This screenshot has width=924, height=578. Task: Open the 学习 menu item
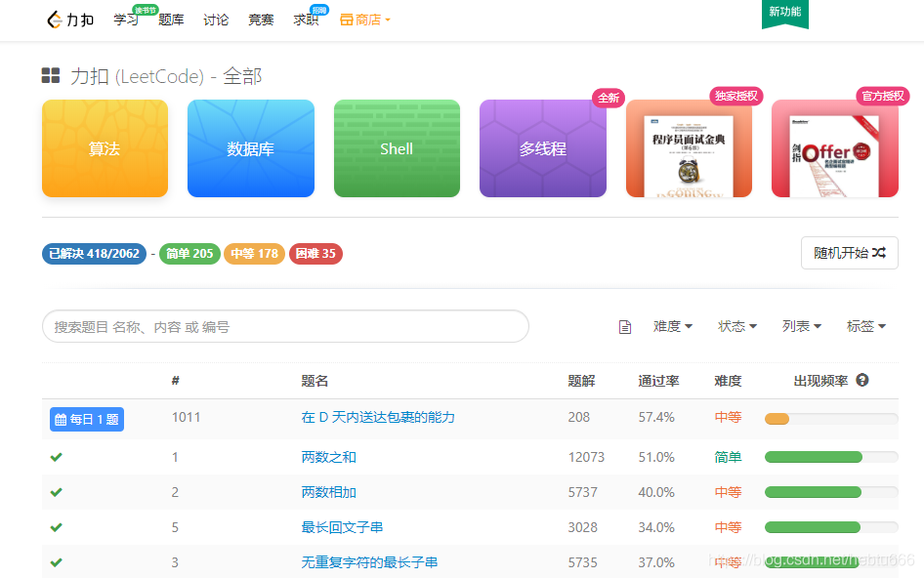pos(126,21)
